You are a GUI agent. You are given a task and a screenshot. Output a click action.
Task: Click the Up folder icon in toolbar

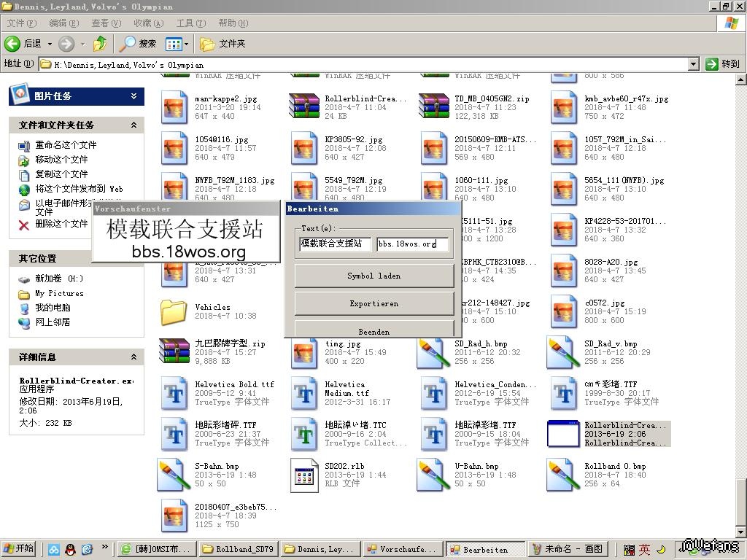[x=100, y=44]
